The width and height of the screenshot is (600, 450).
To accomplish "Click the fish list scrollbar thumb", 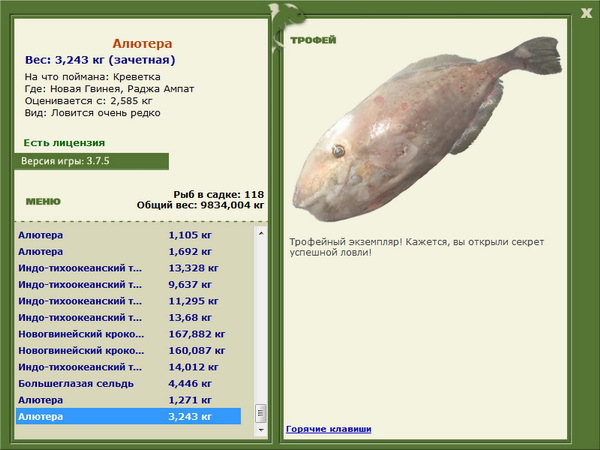I will pos(261,413).
